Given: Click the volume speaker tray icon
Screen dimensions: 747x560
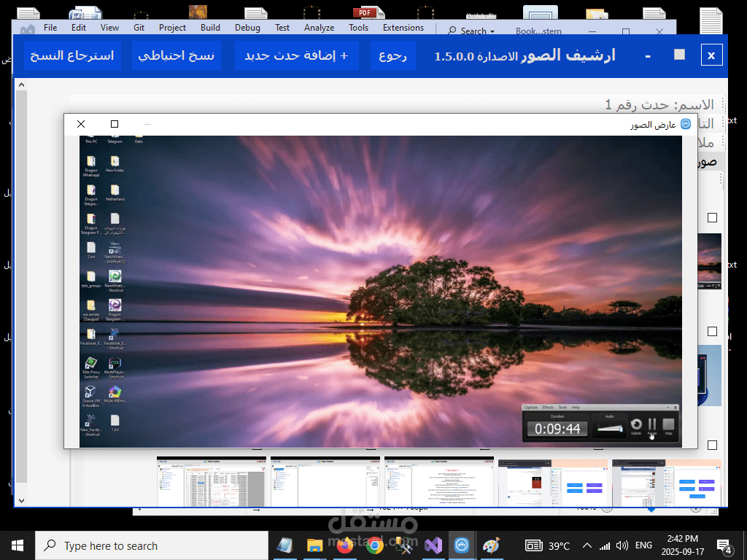Looking at the screenshot, I should click(x=622, y=545).
